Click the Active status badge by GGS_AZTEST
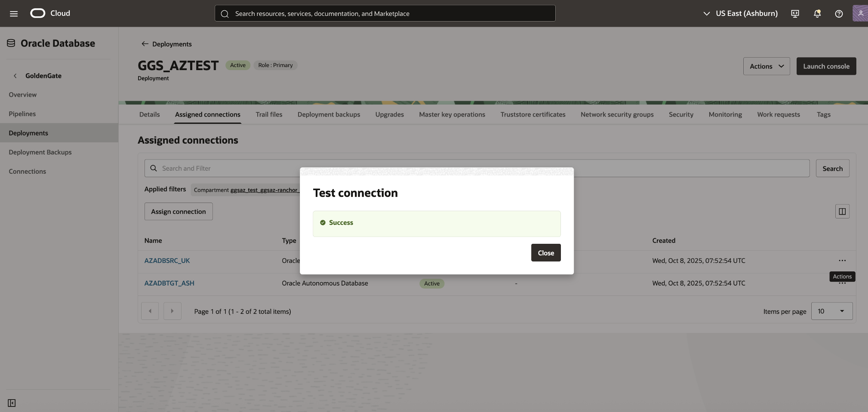The image size is (868, 412). point(238,65)
